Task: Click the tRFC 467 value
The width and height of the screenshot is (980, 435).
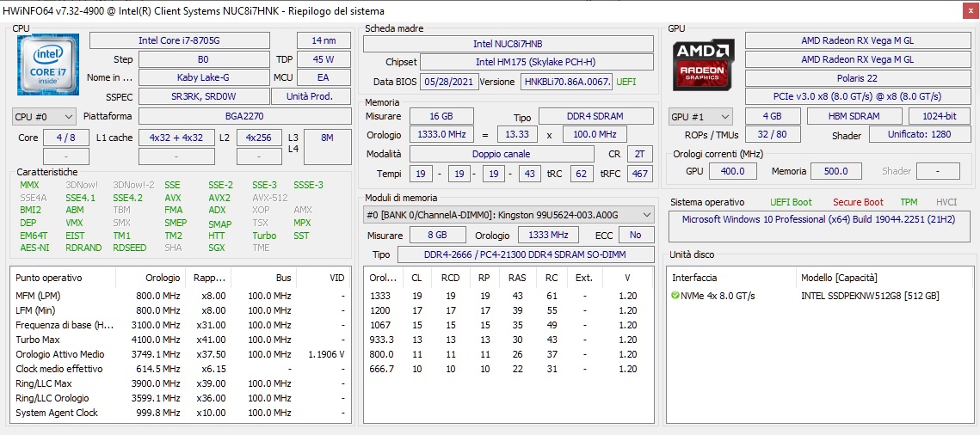Action: coord(639,174)
